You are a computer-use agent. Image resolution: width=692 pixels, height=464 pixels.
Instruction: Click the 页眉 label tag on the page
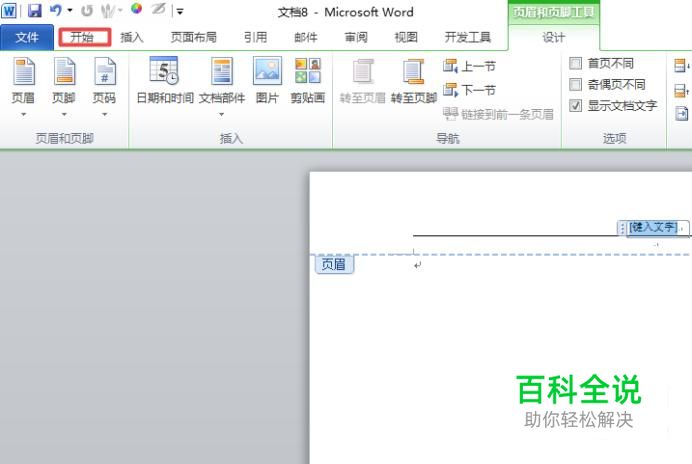click(x=334, y=264)
